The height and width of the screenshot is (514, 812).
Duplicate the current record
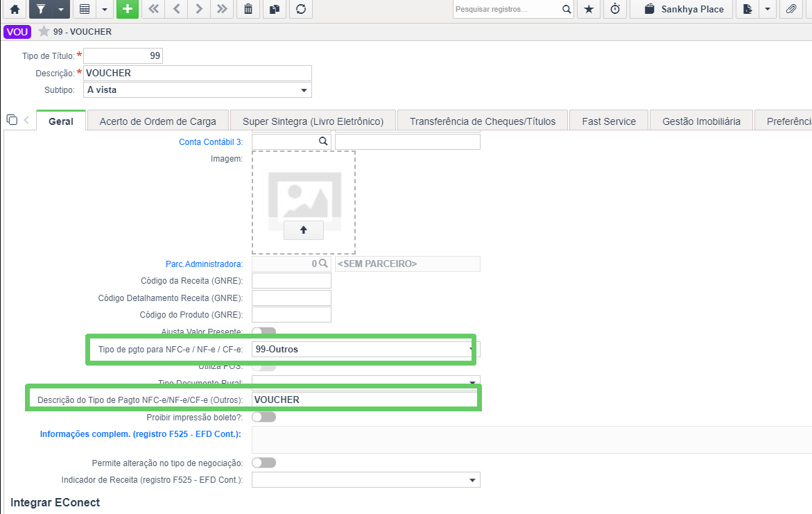click(x=275, y=9)
